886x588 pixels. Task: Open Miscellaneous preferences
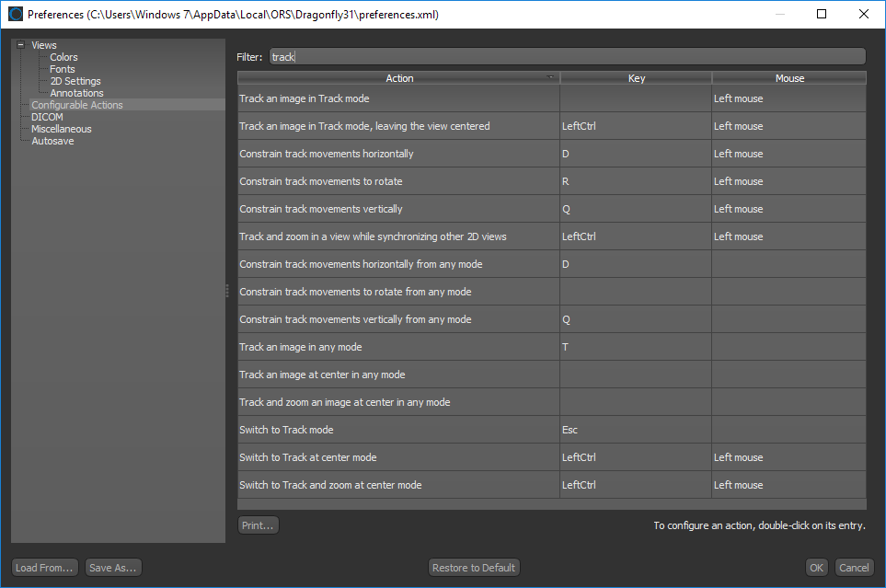point(62,129)
